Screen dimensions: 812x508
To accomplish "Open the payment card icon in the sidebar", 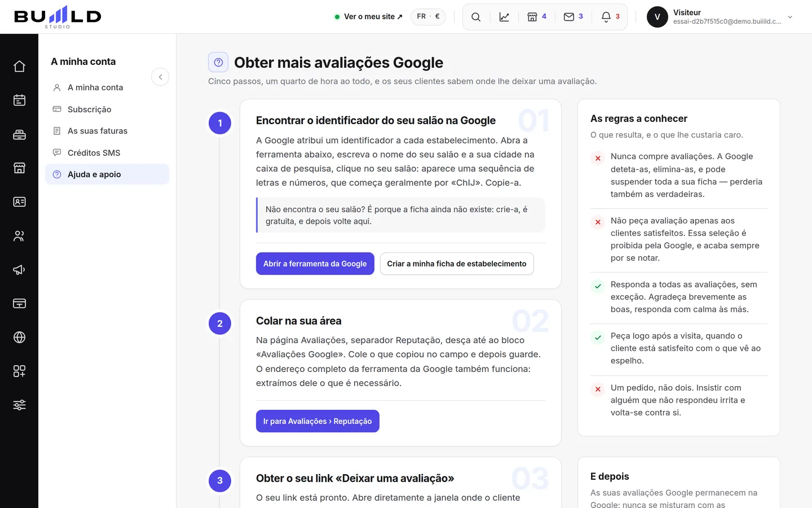I will coord(19,304).
